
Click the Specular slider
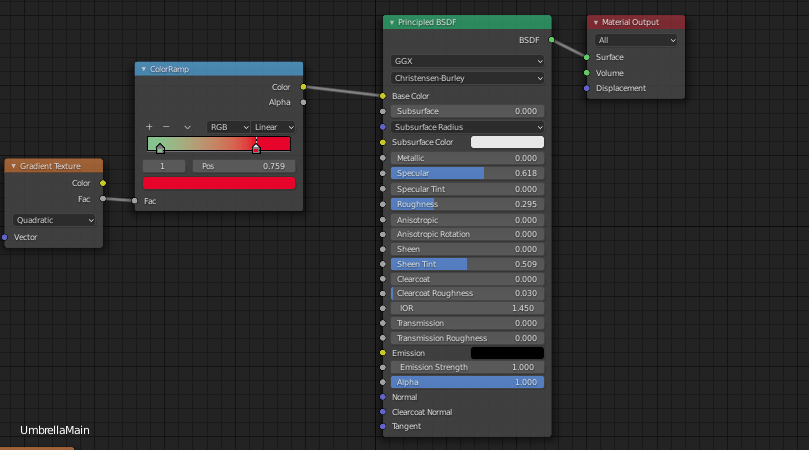pos(467,173)
